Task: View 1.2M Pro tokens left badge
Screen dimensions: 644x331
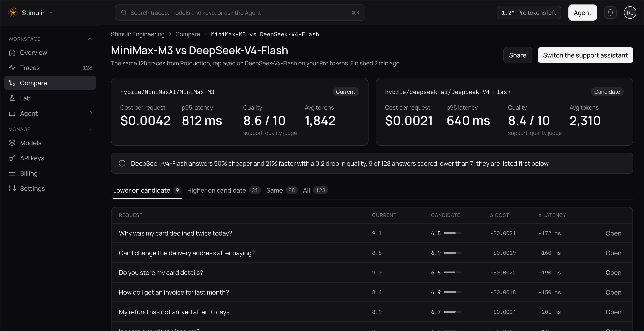Action: [x=529, y=13]
